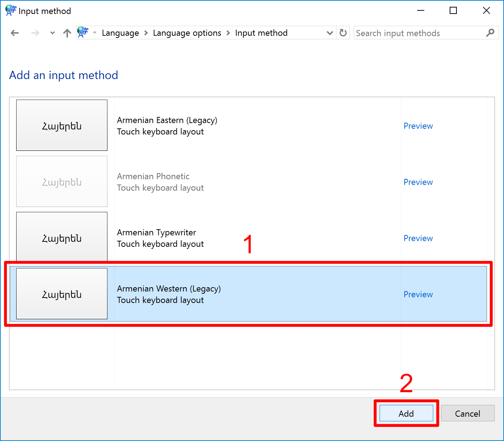Click the Forward navigation arrow
504x441 pixels.
coord(35,33)
